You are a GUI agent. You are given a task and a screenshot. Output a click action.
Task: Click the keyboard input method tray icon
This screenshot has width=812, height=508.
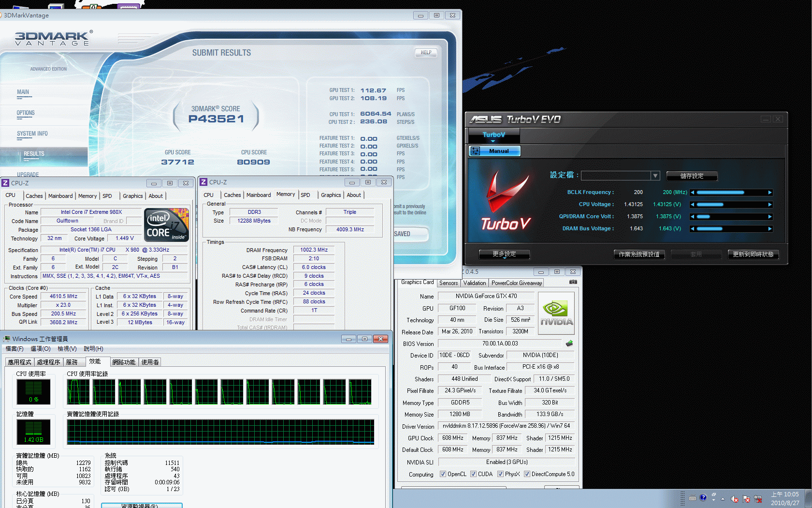click(x=693, y=498)
